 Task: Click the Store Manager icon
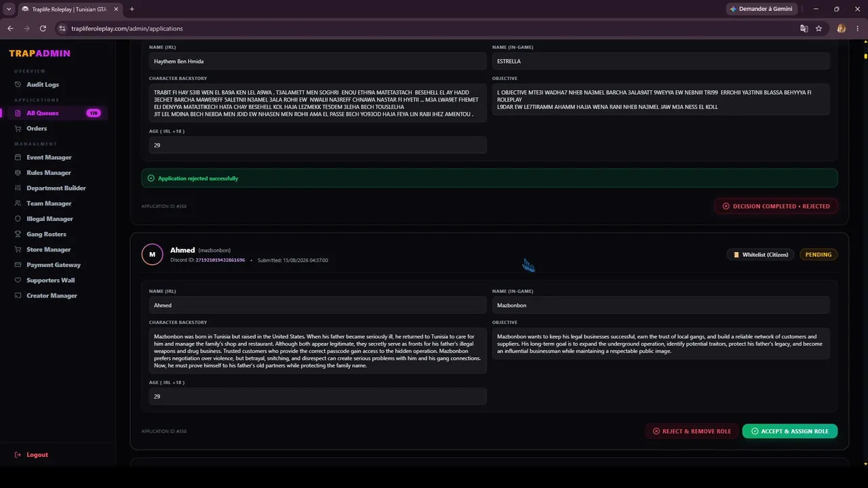click(x=18, y=249)
